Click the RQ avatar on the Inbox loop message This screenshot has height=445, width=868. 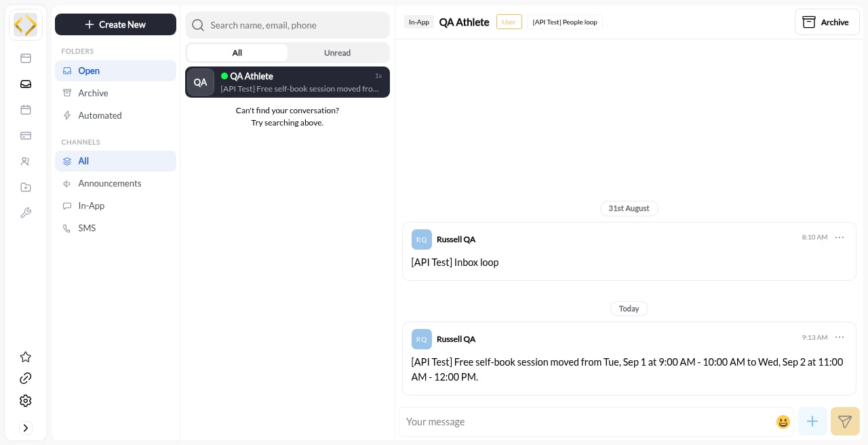click(422, 239)
